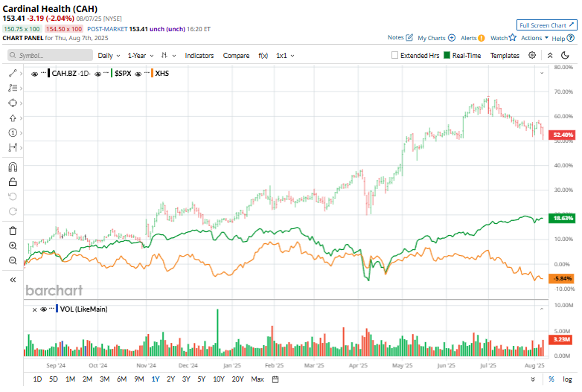
Task: Click the $SPX green color swatch
Action: pyautogui.click(x=112, y=73)
